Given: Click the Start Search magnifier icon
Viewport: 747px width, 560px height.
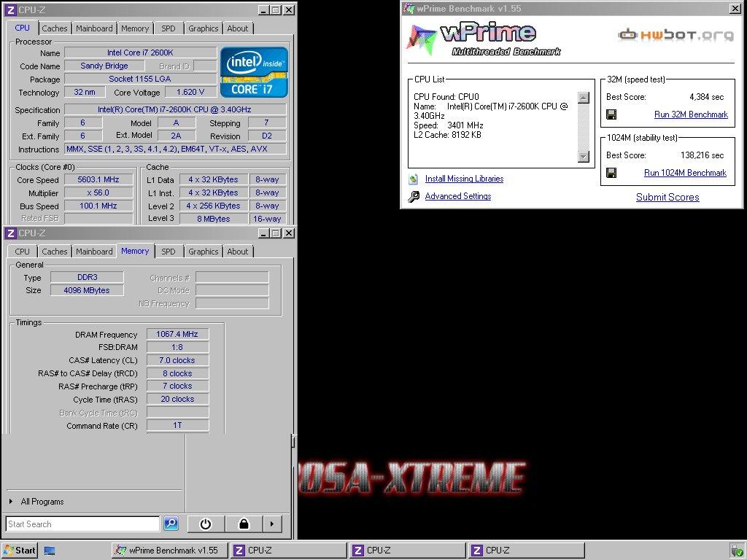Looking at the screenshot, I should 171,524.
